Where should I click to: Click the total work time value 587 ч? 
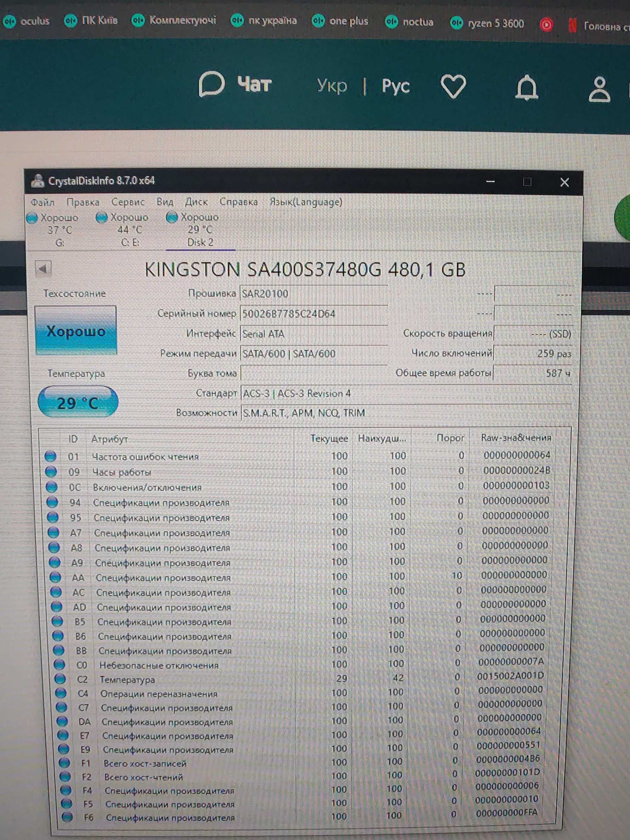point(533,373)
